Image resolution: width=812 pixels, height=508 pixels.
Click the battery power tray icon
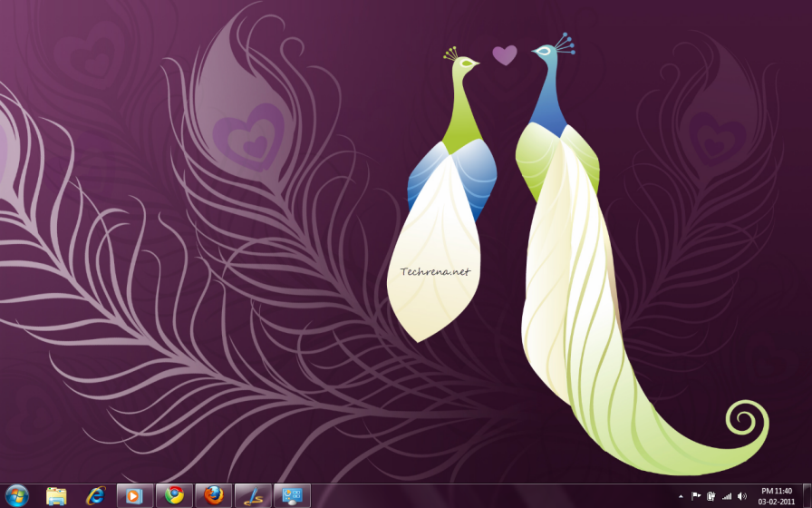[x=711, y=496]
